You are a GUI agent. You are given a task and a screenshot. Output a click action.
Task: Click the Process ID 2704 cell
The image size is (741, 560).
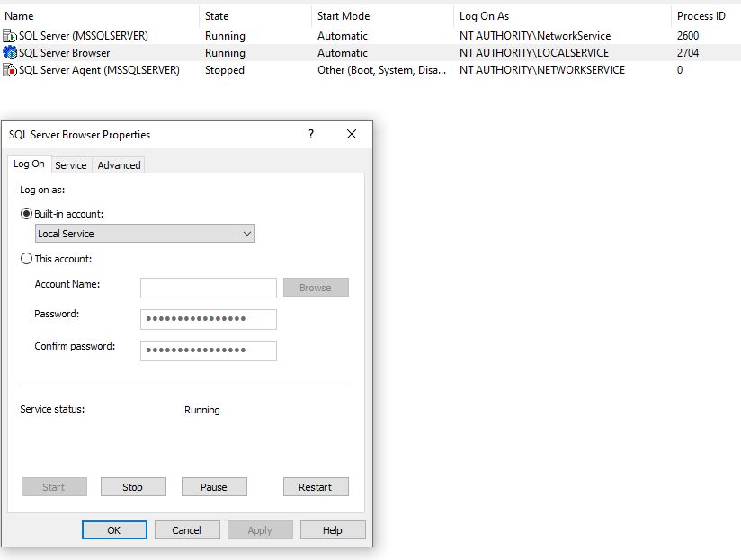[x=688, y=53]
